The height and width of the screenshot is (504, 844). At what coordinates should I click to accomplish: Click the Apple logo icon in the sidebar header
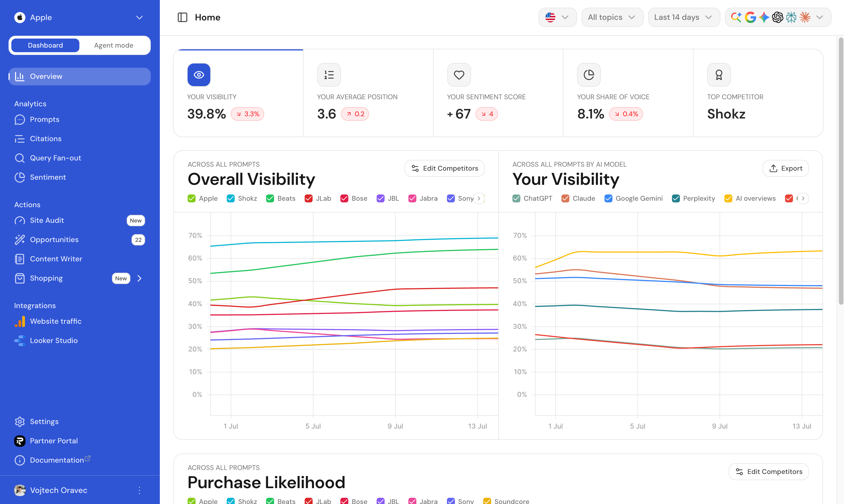pos(20,17)
